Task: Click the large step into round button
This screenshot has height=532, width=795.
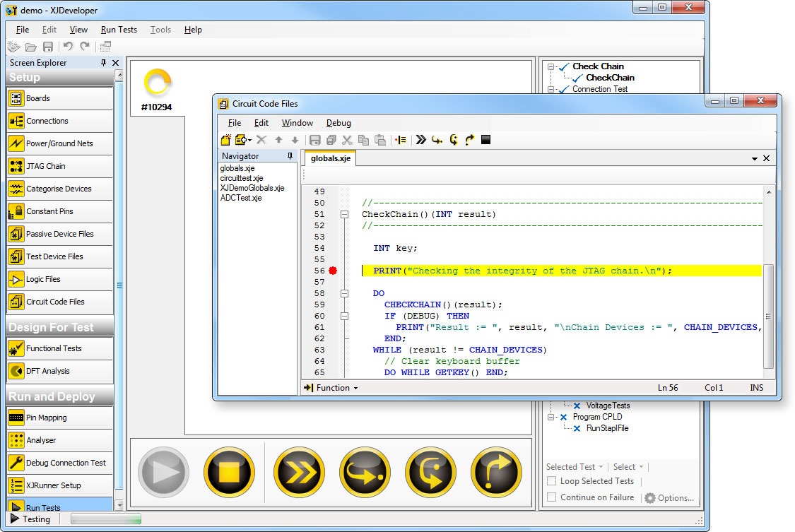Action: tap(430, 473)
